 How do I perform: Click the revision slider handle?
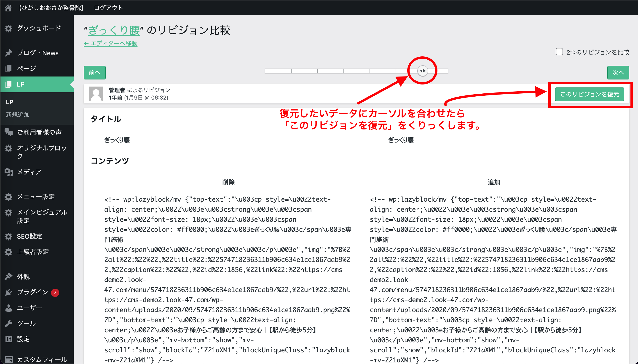pos(423,71)
